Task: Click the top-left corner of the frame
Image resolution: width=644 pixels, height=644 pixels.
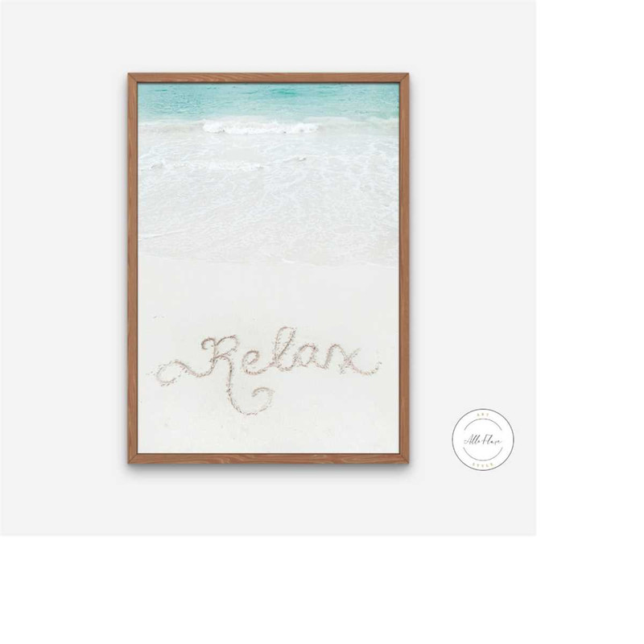Action: (x=133, y=78)
